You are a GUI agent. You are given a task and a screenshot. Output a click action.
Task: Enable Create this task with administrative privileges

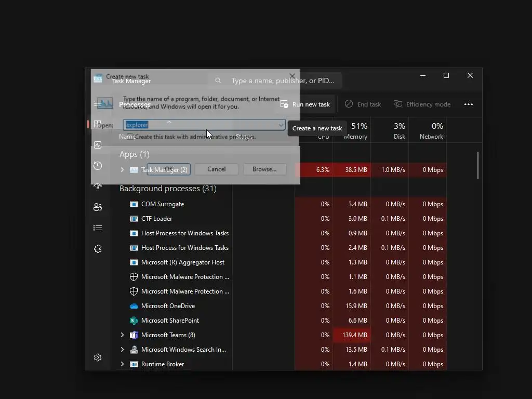130,137
